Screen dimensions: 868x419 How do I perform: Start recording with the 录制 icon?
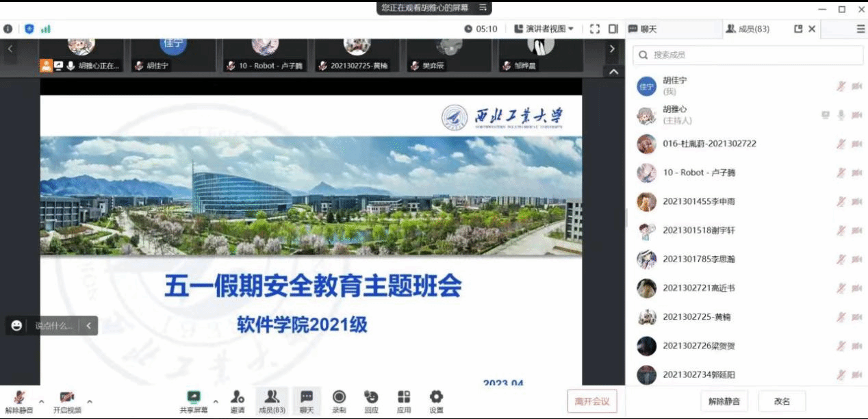[339, 397]
